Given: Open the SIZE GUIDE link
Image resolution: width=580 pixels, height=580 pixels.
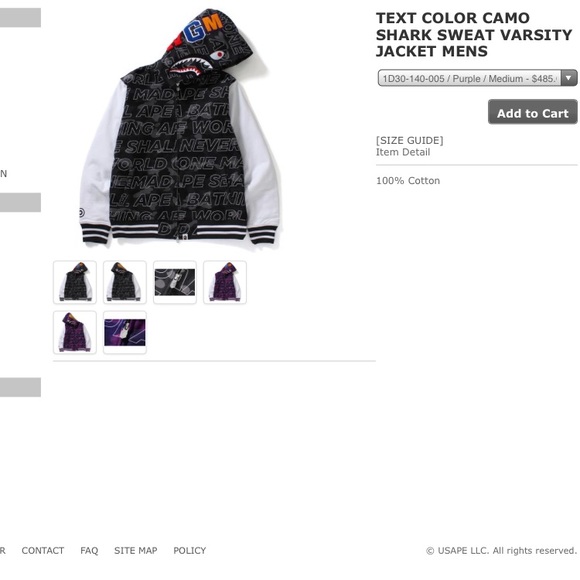Looking at the screenshot, I should [409, 141].
